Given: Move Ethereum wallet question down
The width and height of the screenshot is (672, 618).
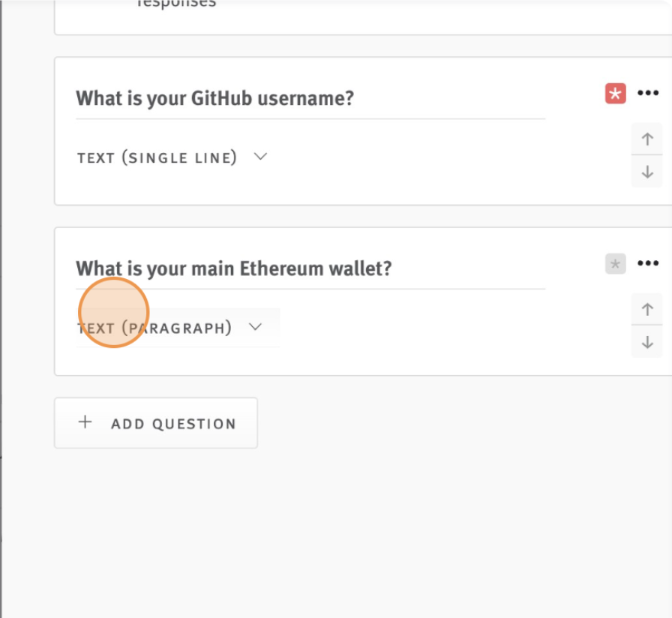Looking at the screenshot, I should coord(647,342).
